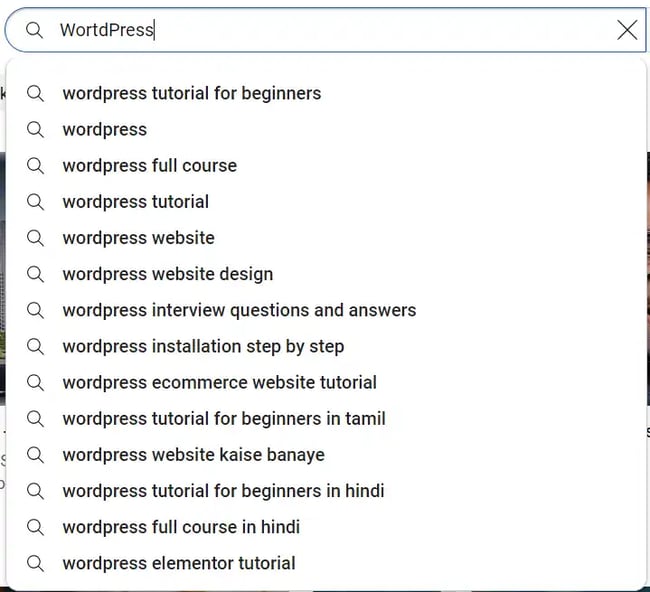Click search icon beside 'wordpress full course in hindi'
This screenshot has height=592, width=650.
pos(35,527)
